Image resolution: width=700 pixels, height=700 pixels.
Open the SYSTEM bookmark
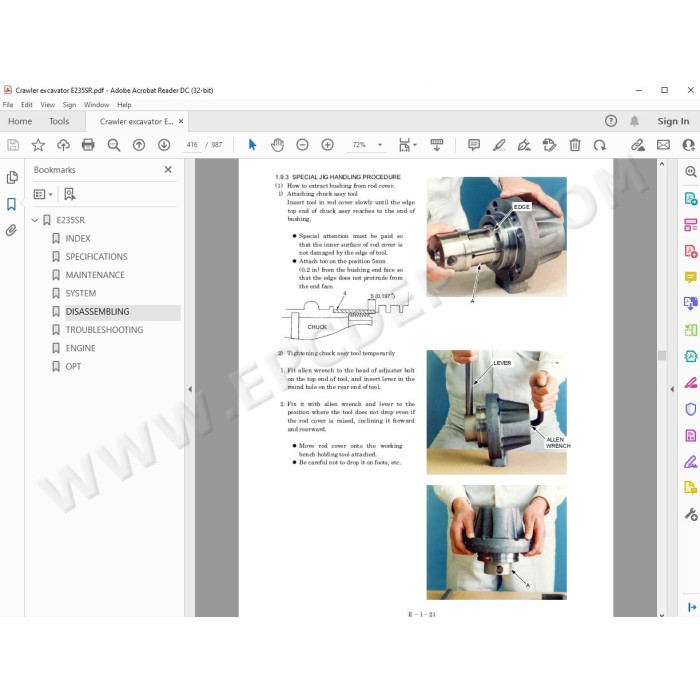(x=80, y=293)
